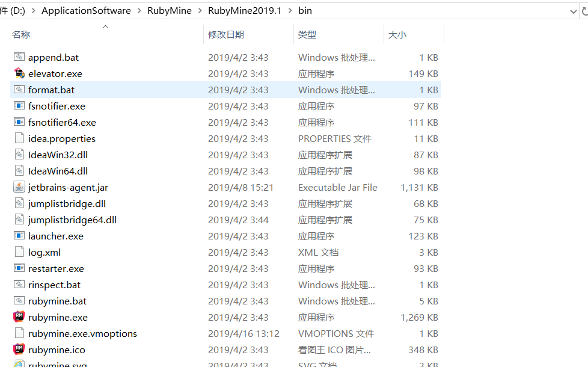Screen dimensions: 588x367
Task: Click the 看图王 ICO 图片 type cell
Action: (334, 350)
